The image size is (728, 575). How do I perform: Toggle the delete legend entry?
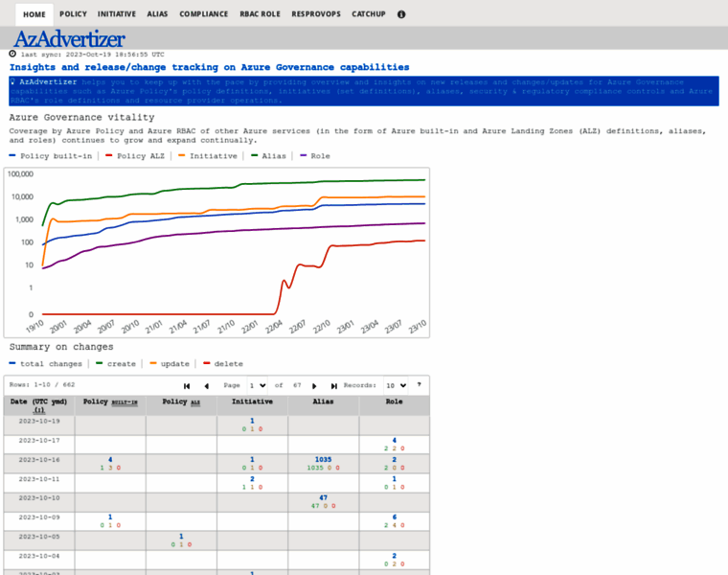[223, 363]
